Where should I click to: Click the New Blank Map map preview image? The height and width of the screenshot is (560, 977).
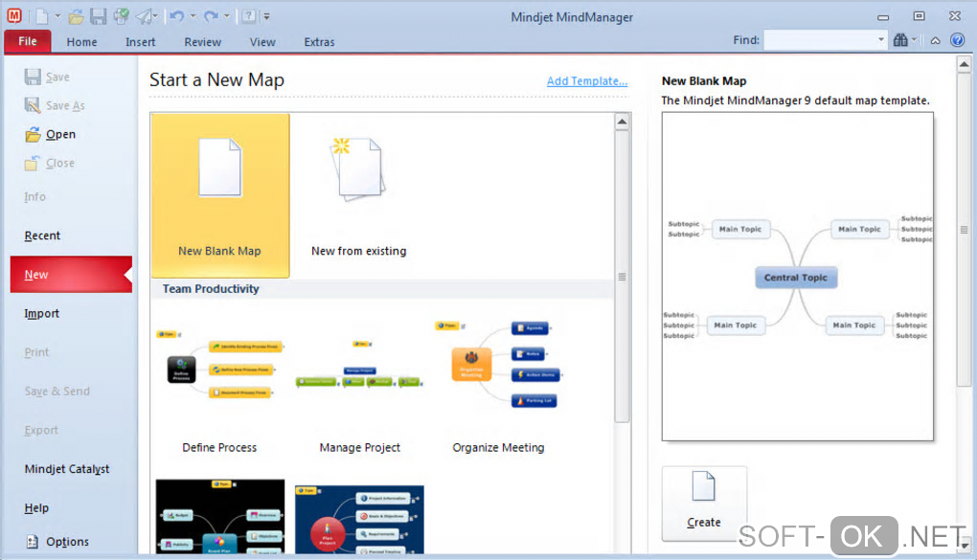point(798,277)
